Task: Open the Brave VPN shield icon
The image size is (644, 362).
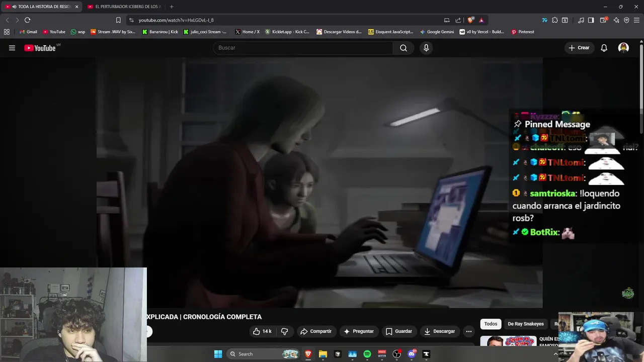Action: 626,20
